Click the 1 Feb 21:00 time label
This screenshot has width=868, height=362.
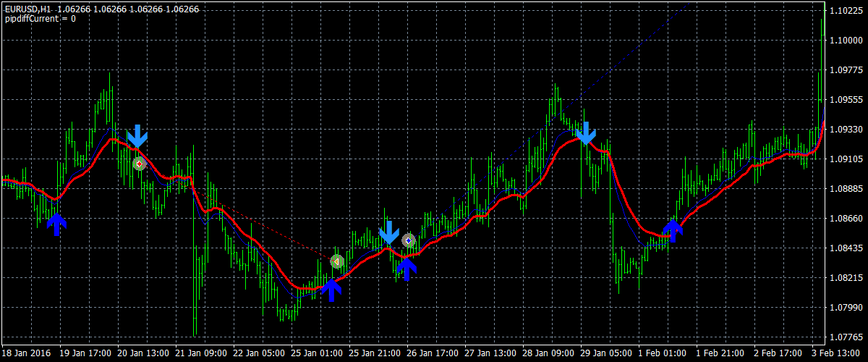[722, 354]
